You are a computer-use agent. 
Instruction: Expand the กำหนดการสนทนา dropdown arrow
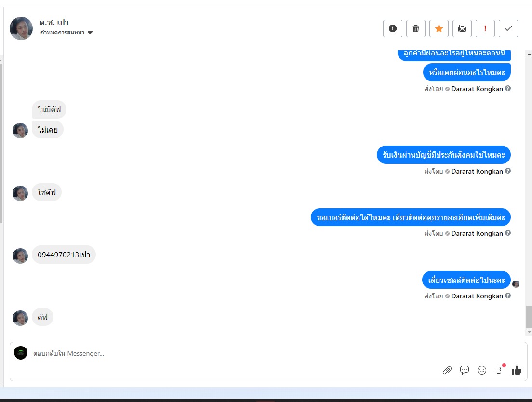(x=90, y=33)
